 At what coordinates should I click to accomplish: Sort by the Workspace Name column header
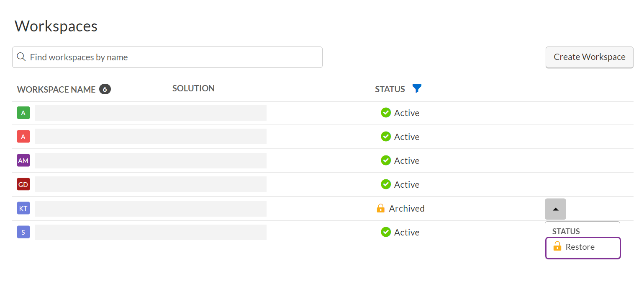(56, 89)
